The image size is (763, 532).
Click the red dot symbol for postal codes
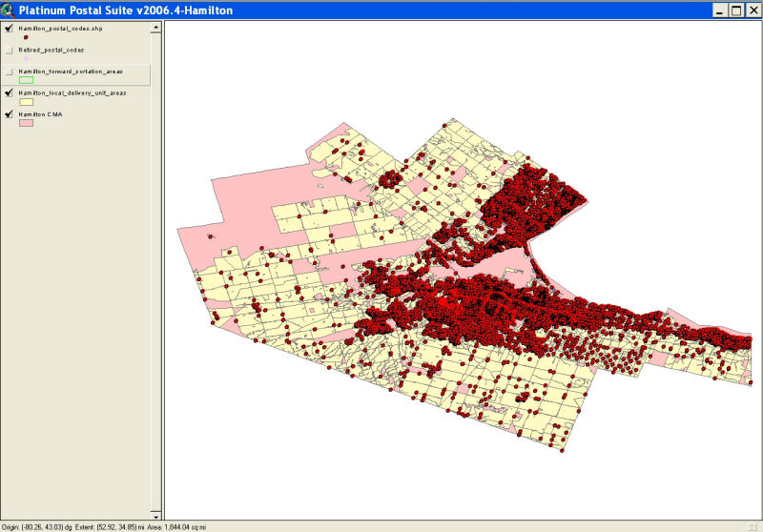point(26,37)
